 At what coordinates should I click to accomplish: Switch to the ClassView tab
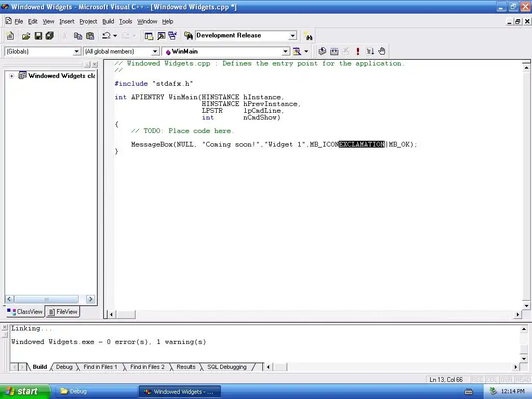(x=25, y=312)
